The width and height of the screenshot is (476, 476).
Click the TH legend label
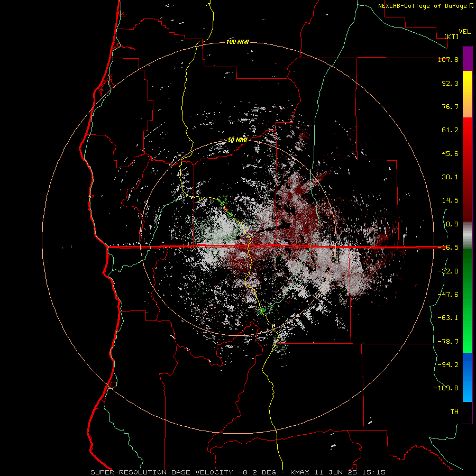point(454,412)
